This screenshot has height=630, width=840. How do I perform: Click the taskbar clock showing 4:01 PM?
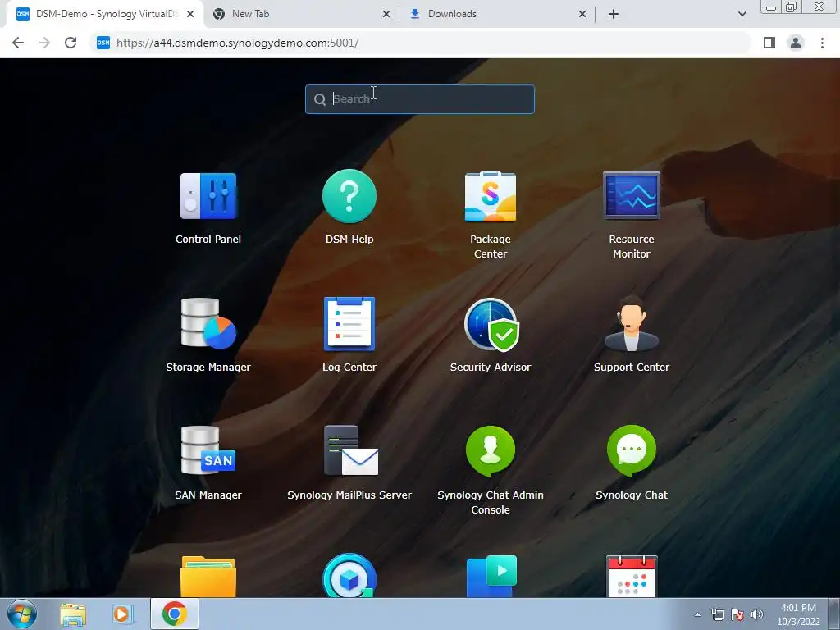[798, 614]
